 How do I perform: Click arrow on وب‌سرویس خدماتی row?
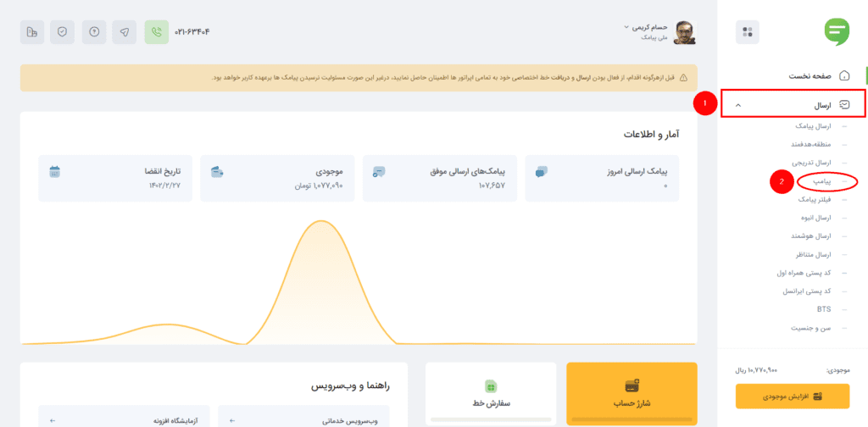click(231, 421)
